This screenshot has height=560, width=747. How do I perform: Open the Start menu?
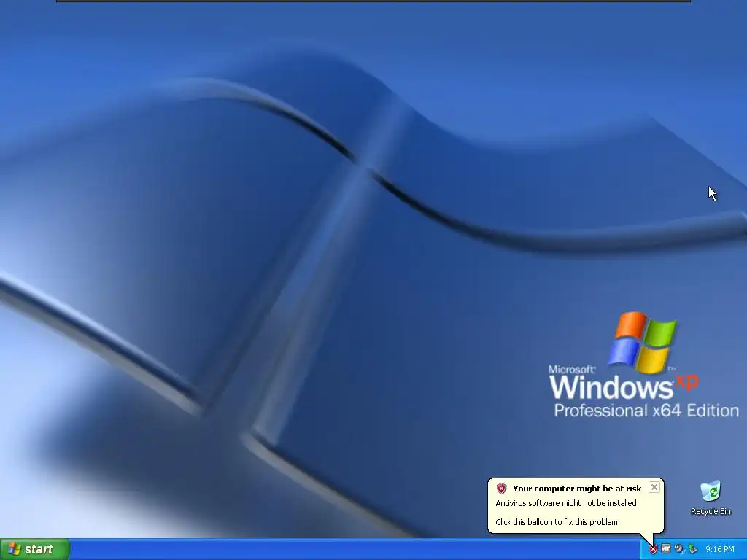34,549
